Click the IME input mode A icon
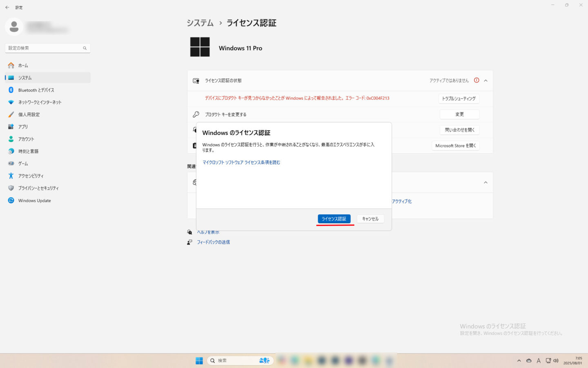This screenshot has height=368, width=588. 539,361
